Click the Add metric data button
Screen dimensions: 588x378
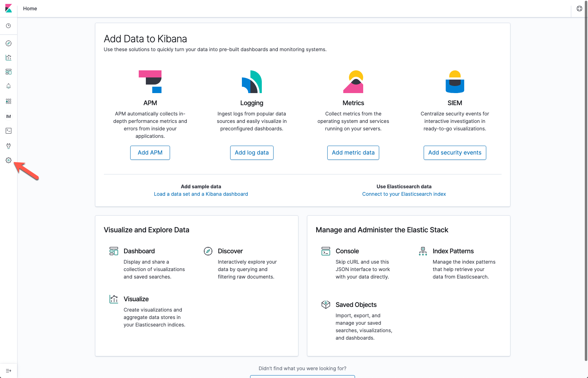353,153
